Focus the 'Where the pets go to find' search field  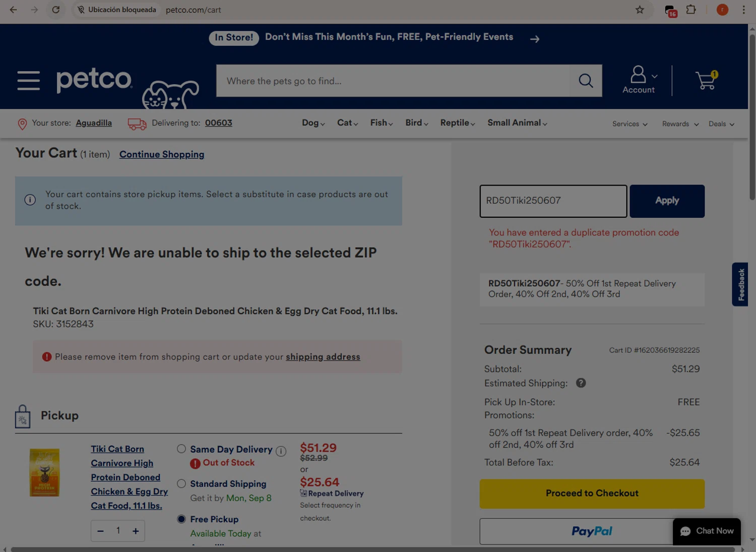click(393, 81)
